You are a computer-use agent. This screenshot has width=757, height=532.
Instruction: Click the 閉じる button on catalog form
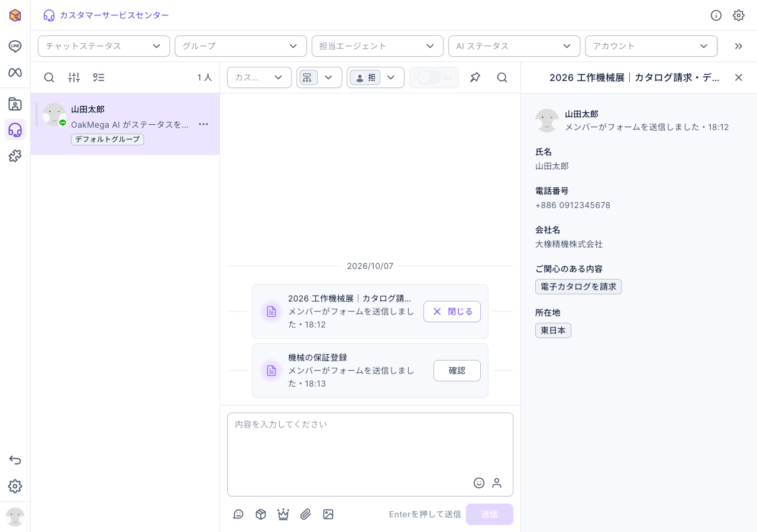[452, 312]
